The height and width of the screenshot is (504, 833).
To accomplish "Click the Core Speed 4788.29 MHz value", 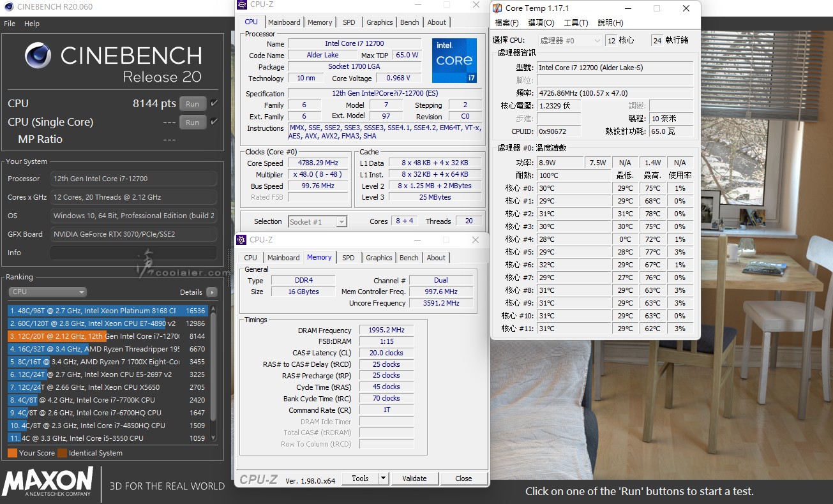I will [319, 163].
